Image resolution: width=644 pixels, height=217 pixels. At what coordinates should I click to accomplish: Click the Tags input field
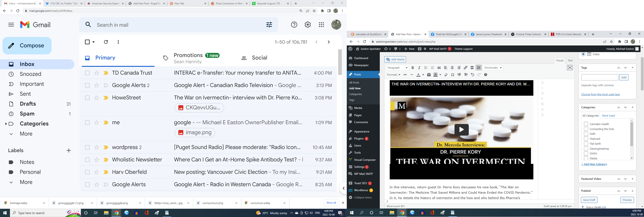coord(599,77)
